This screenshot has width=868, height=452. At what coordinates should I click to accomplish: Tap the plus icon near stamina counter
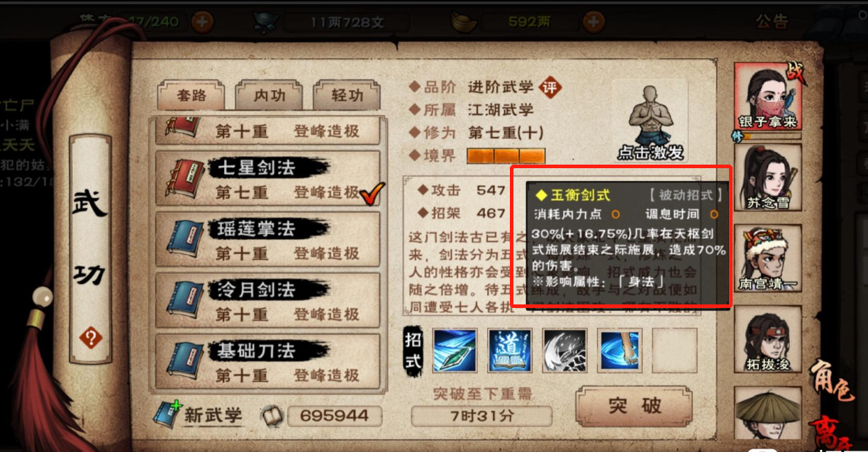(x=203, y=21)
